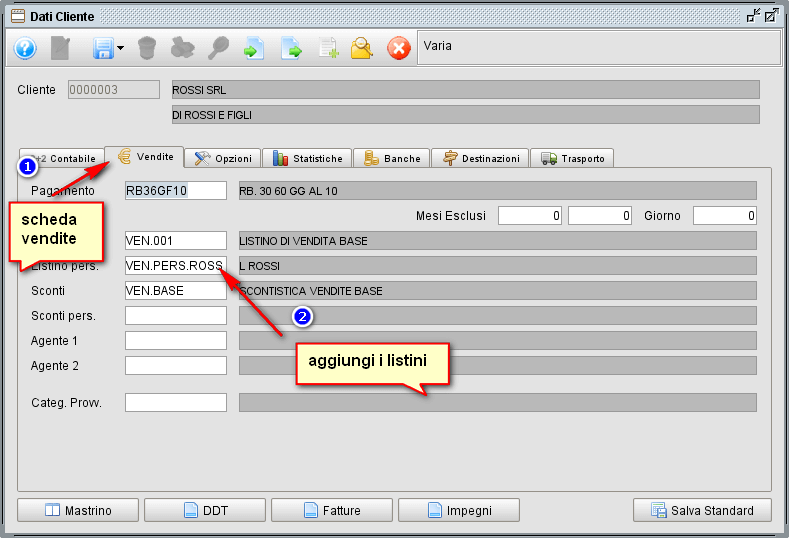789x538 pixels.
Task: Open the Trasporto tab
Action: (573, 158)
